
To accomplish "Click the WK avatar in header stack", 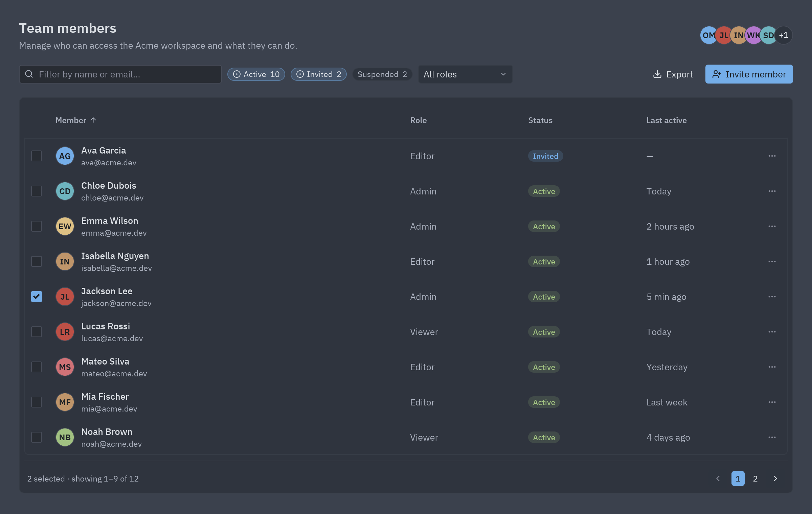I will pyautogui.click(x=754, y=35).
